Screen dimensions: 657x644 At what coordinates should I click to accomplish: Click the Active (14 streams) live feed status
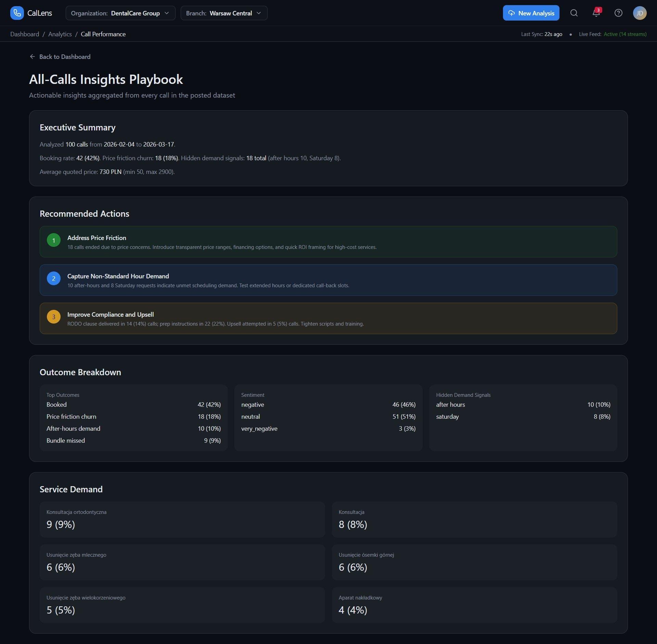pyautogui.click(x=625, y=34)
